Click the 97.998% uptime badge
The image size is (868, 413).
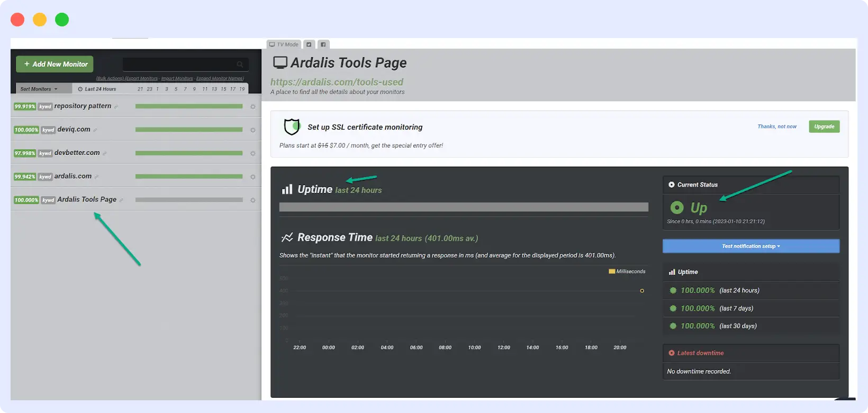point(25,153)
